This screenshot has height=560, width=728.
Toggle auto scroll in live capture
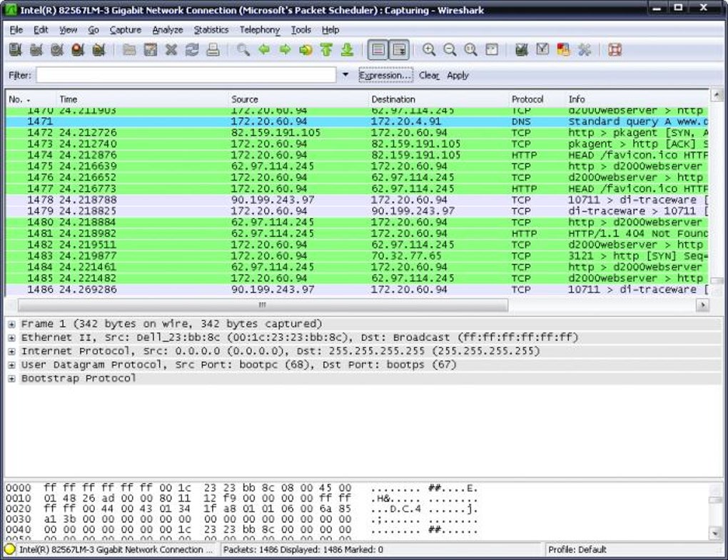point(399,50)
